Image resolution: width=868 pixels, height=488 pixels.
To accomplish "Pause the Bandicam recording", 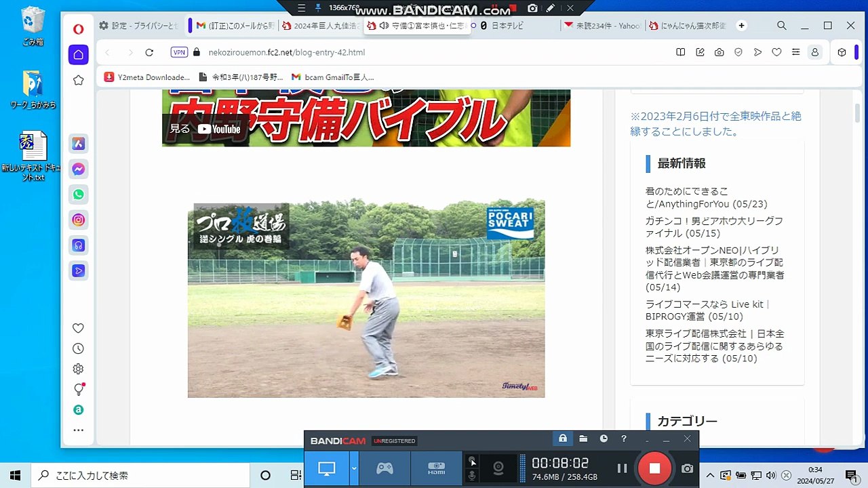I will pos(622,468).
